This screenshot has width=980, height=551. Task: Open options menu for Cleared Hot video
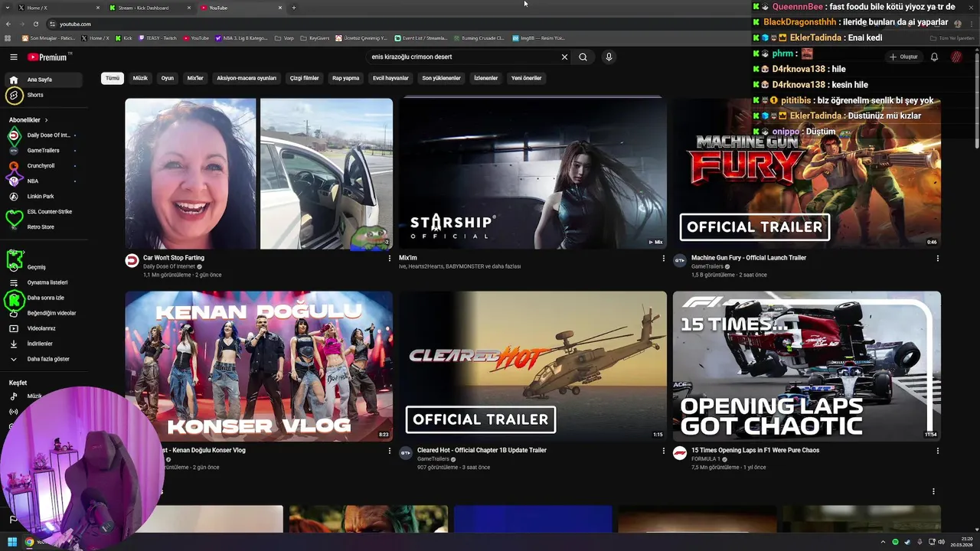click(x=663, y=451)
